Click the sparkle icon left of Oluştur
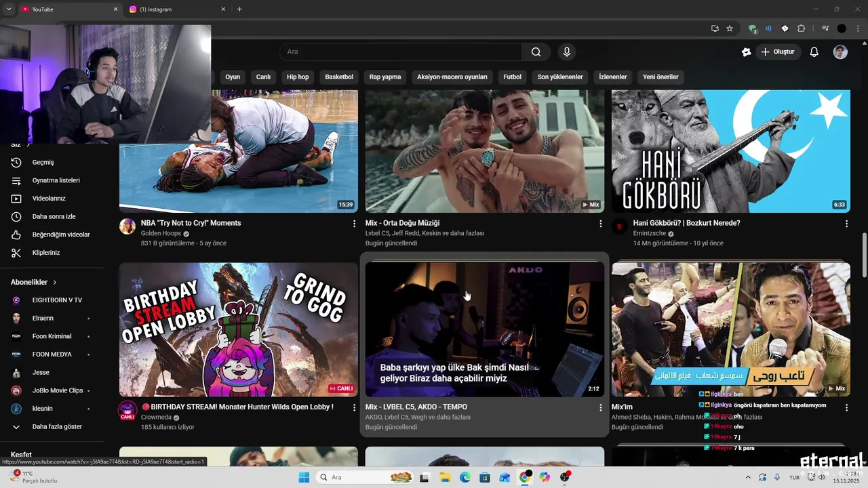Viewport: 868px width, 488px height. (746, 52)
